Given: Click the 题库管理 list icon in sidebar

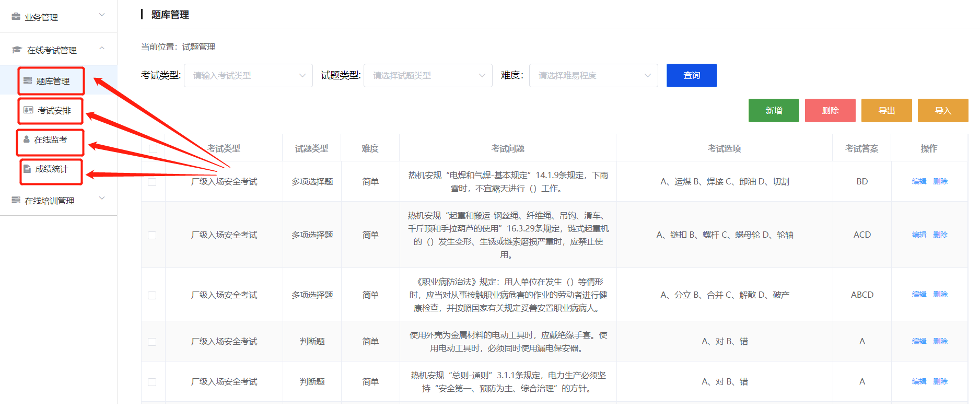Looking at the screenshot, I should (28, 81).
